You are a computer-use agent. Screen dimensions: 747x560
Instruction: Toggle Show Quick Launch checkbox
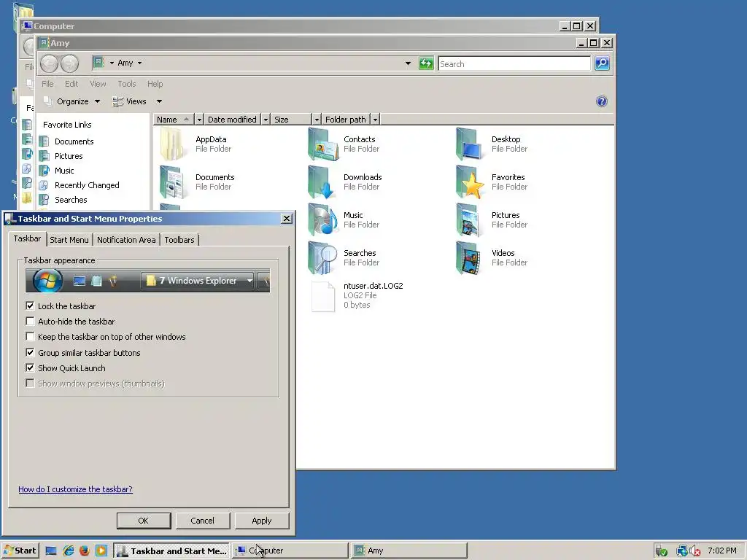pyautogui.click(x=30, y=368)
